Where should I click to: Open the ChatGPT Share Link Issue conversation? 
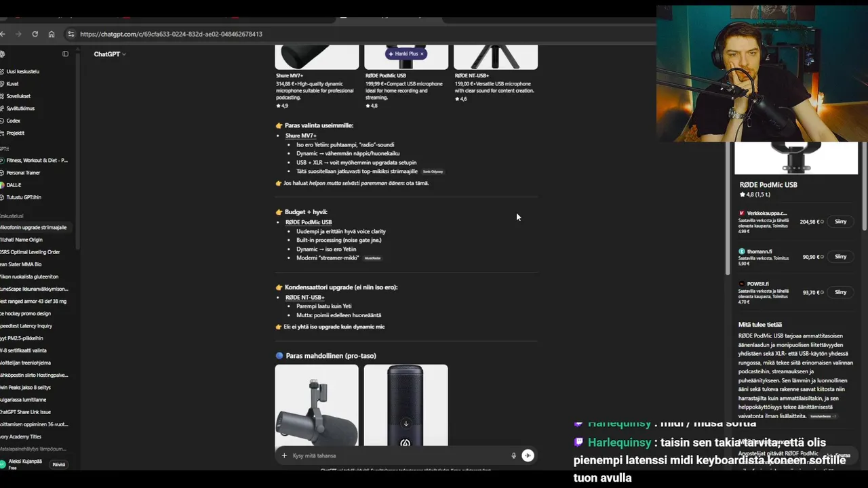coord(25,412)
